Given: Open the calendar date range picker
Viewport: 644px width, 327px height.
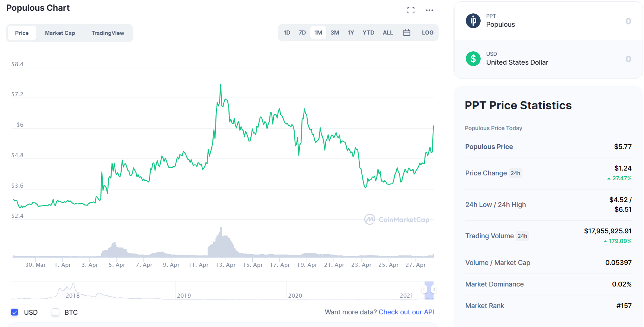Looking at the screenshot, I should [x=407, y=33].
